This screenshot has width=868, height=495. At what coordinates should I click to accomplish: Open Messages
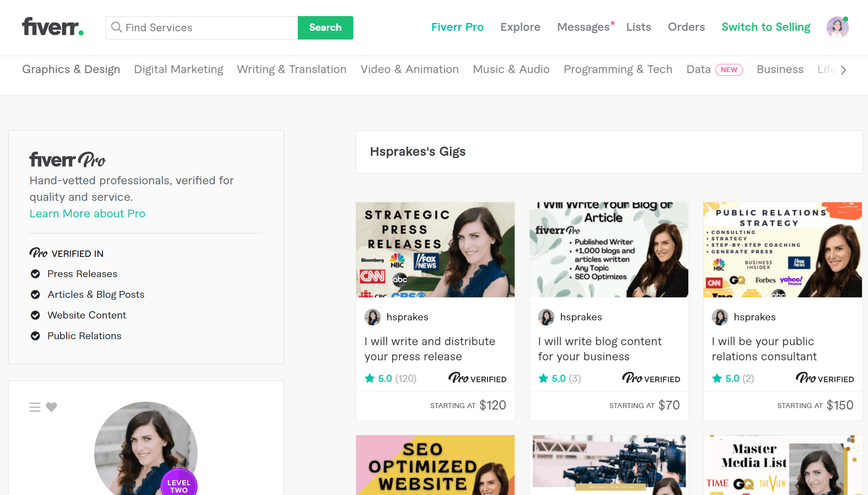(583, 27)
